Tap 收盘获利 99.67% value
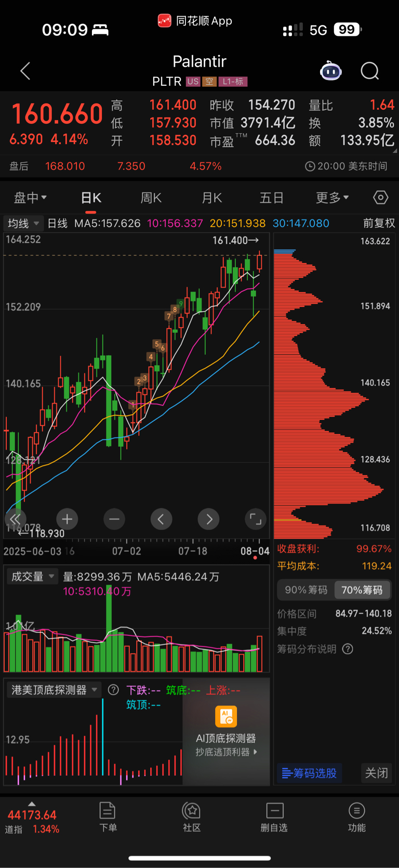This screenshot has height=868, width=399. pos(374,549)
